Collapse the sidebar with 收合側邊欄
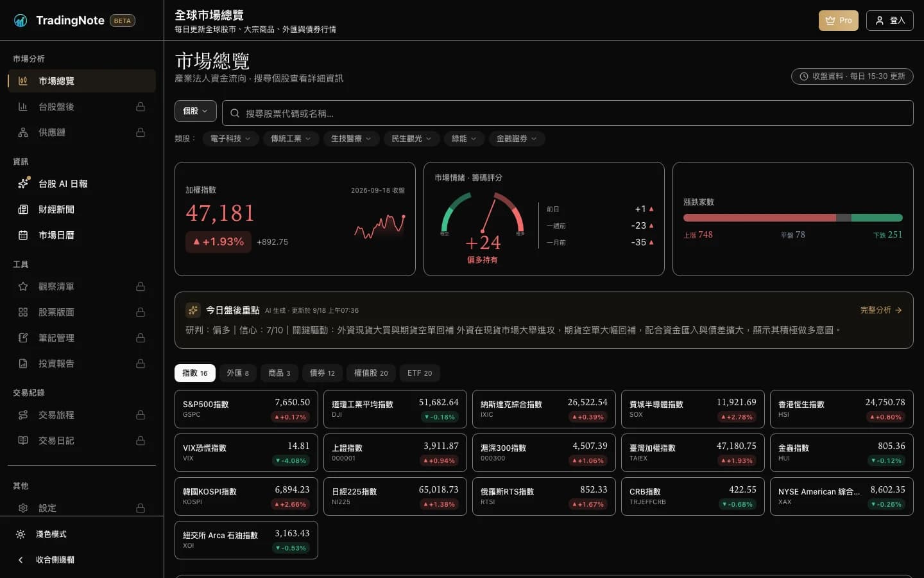This screenshot has height=578, width=924. coord(82,560)
